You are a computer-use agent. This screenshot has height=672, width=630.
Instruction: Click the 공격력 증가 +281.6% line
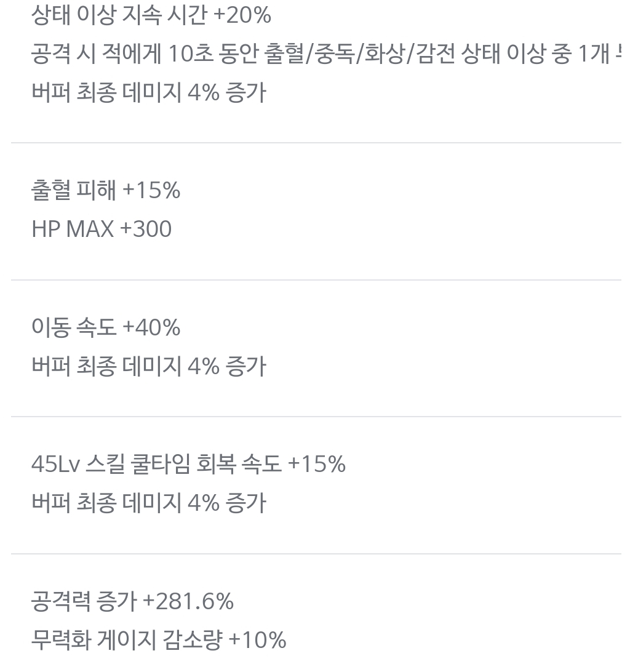click(x=132, y=601)
